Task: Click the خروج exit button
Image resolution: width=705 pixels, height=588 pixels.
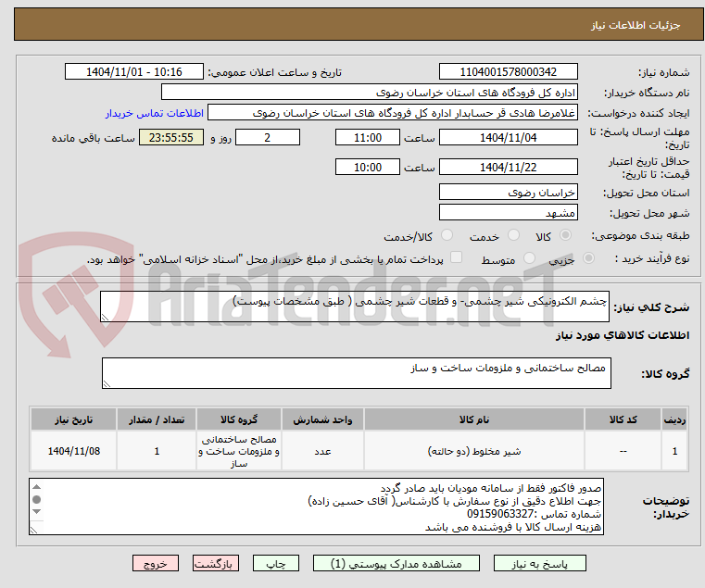Action: (x=156, y=563)
